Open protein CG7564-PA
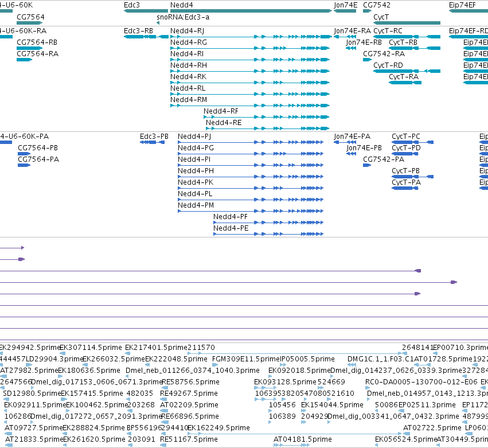 [38, 159]
